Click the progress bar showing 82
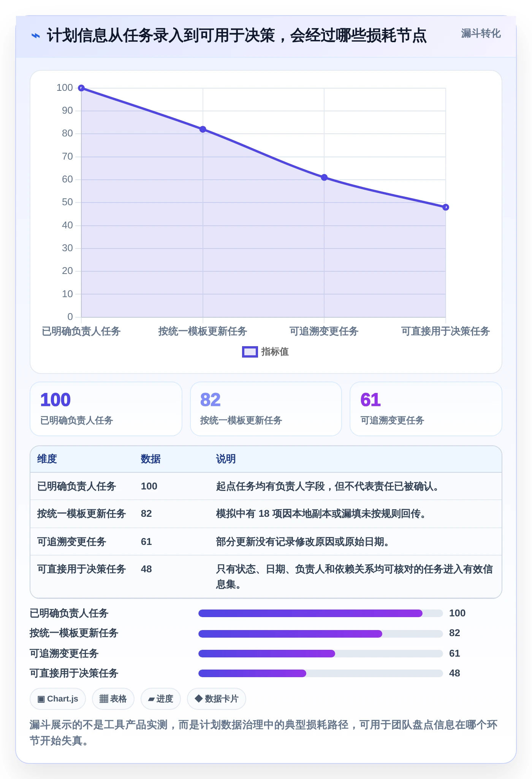This screenshot has height=779, width=532. pos(321,633)
